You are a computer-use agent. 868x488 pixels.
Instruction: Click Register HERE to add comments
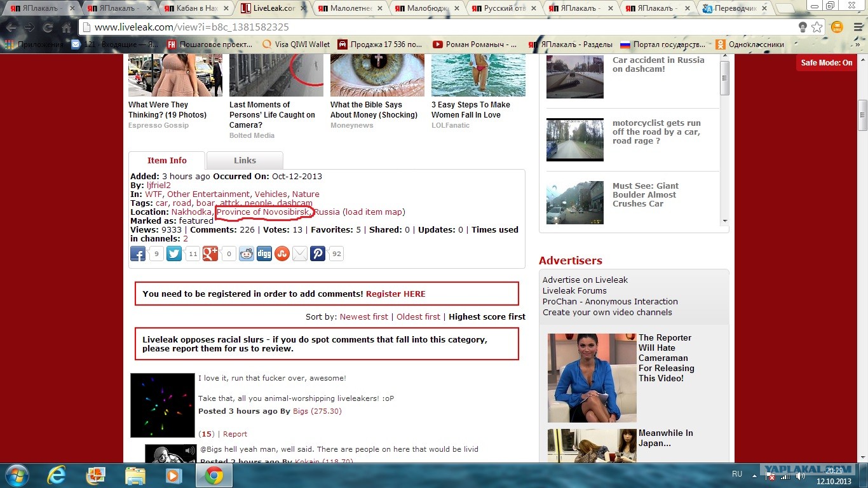pos(396,294)
